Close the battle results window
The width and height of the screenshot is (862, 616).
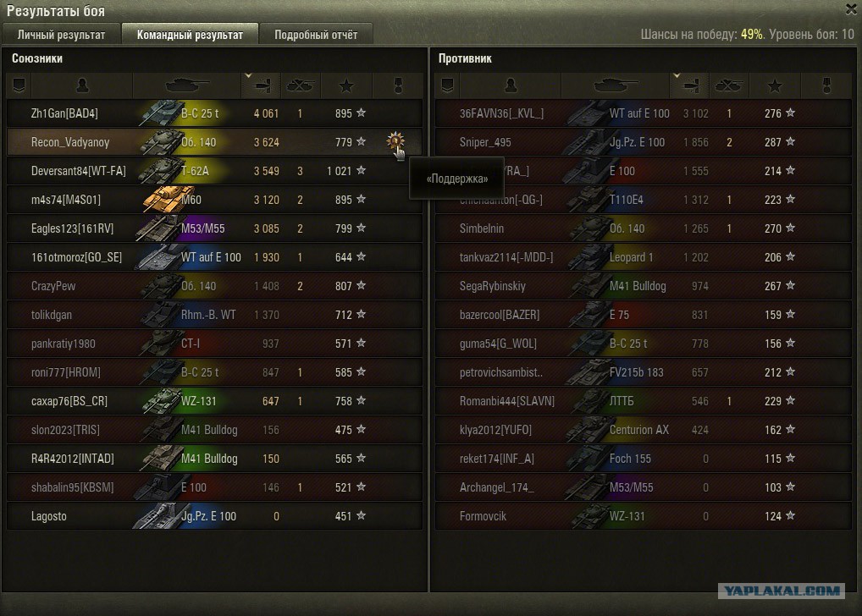[852, 9]
